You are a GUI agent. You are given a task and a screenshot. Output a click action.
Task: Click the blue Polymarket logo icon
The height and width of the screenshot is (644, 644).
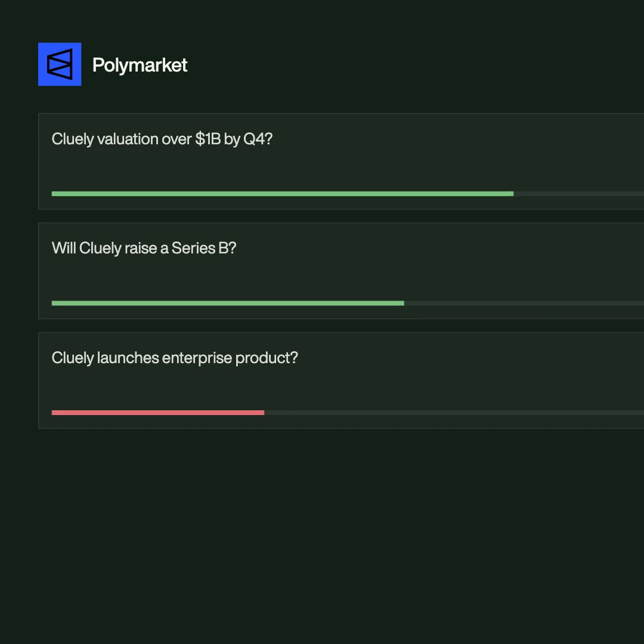tap(60, 64)
